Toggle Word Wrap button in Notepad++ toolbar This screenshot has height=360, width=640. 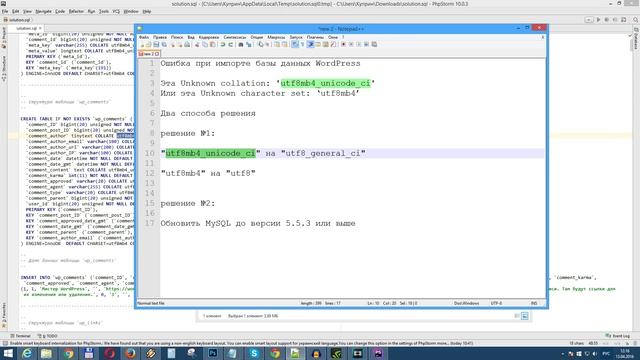(296, 44)
